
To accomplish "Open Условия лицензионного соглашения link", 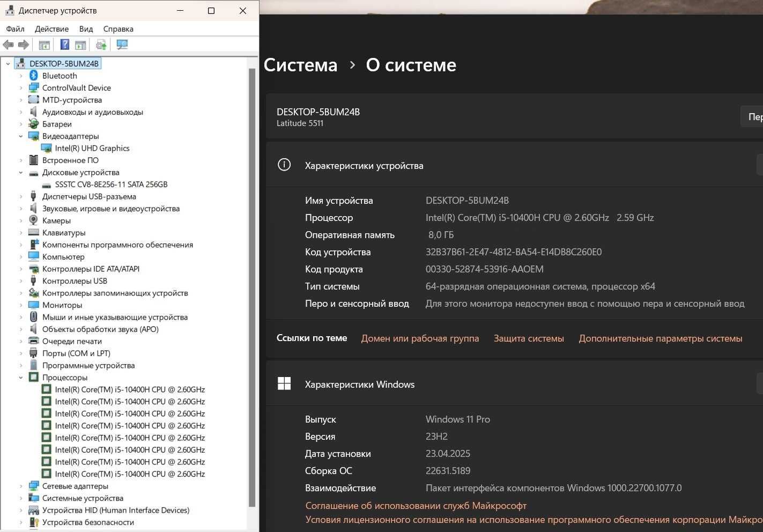I will pyautogui.click(x=534, y=520).
